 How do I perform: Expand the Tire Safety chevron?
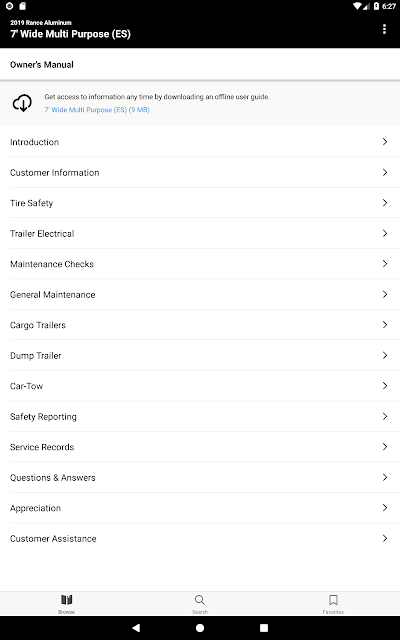pos(384,203)
